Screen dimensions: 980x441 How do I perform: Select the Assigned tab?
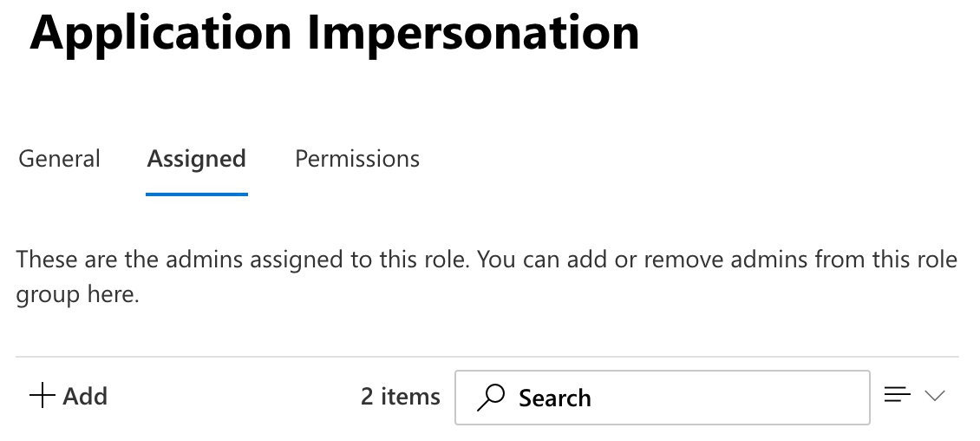click(x=196, y=159)
